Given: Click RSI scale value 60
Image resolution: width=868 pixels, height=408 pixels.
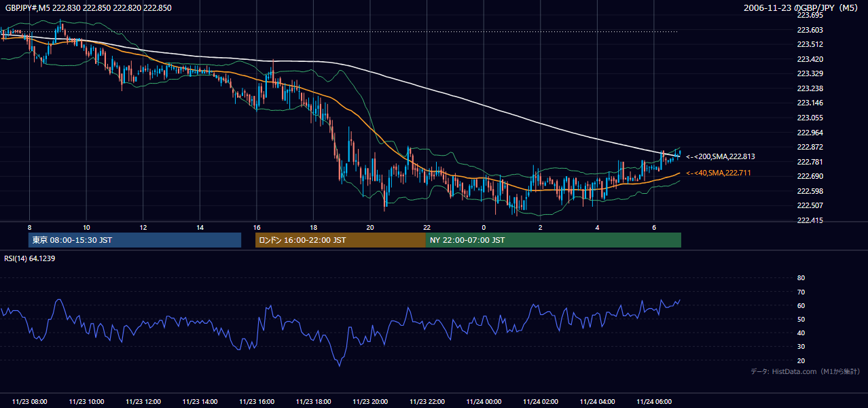Looking at the screenshot, I should click(801, 305).
